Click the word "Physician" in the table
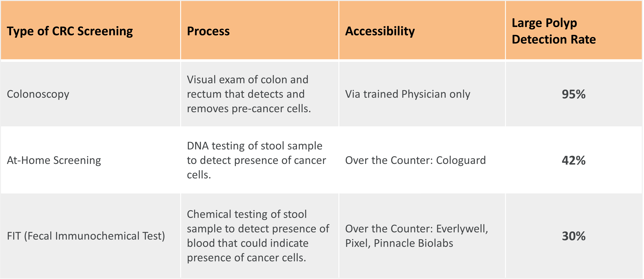The height and width of the screenshot is (279, 644). tap(424, 94)
